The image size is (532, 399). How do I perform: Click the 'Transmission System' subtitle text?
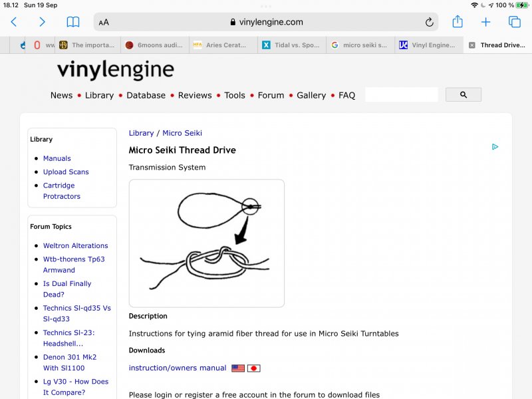168,168
